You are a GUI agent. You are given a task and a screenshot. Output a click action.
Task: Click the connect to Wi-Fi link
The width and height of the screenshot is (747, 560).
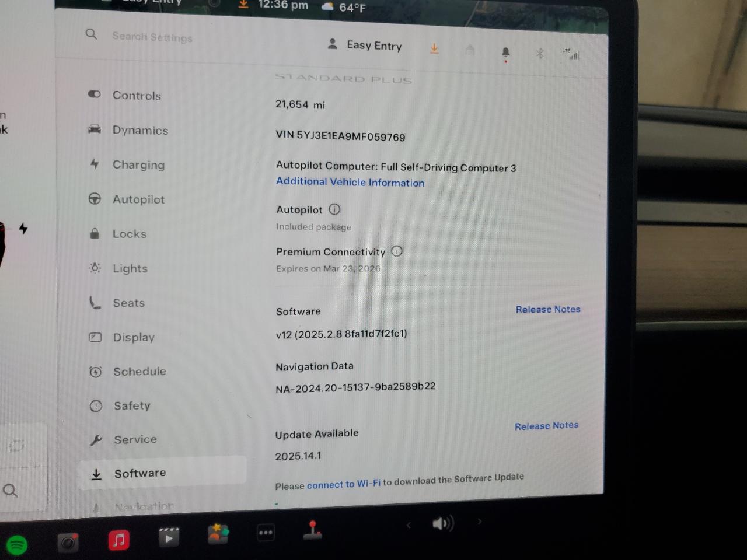tap(344, 484)
